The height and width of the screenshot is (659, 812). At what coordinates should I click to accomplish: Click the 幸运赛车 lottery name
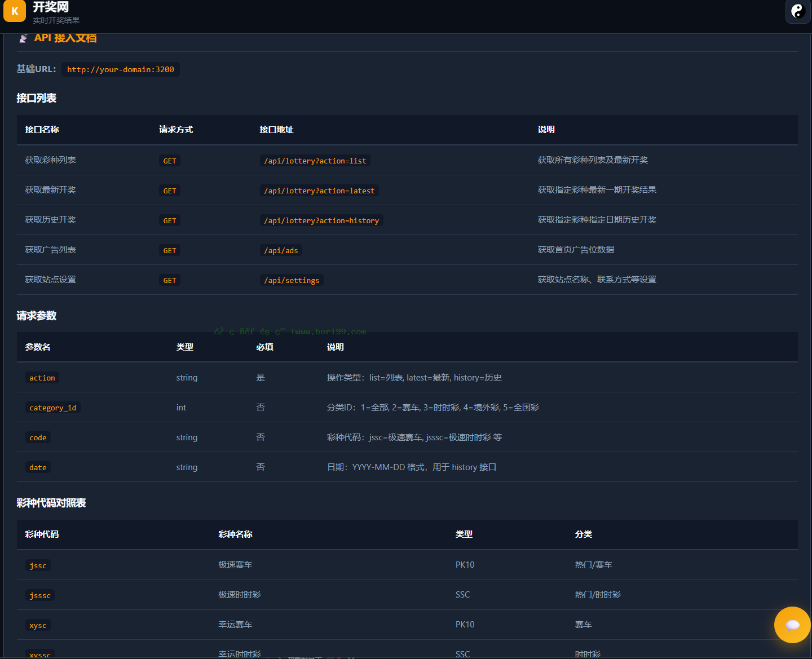[235, 625]
